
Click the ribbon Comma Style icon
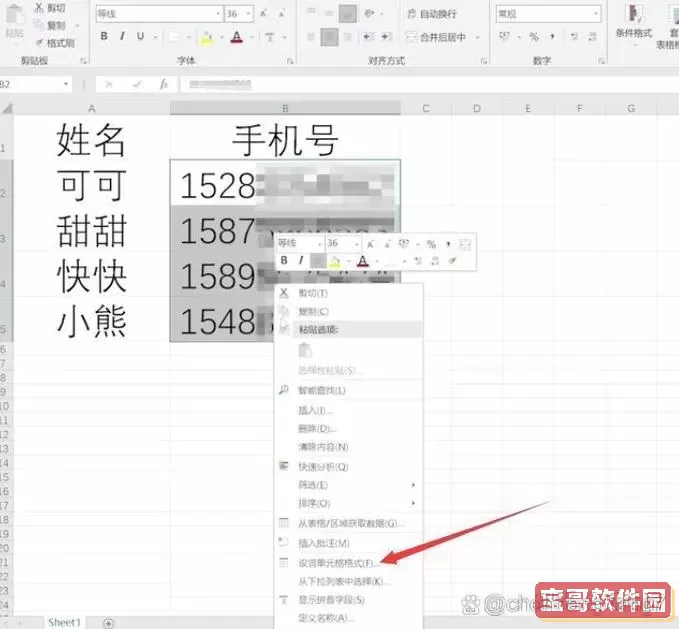coord(552,37)
